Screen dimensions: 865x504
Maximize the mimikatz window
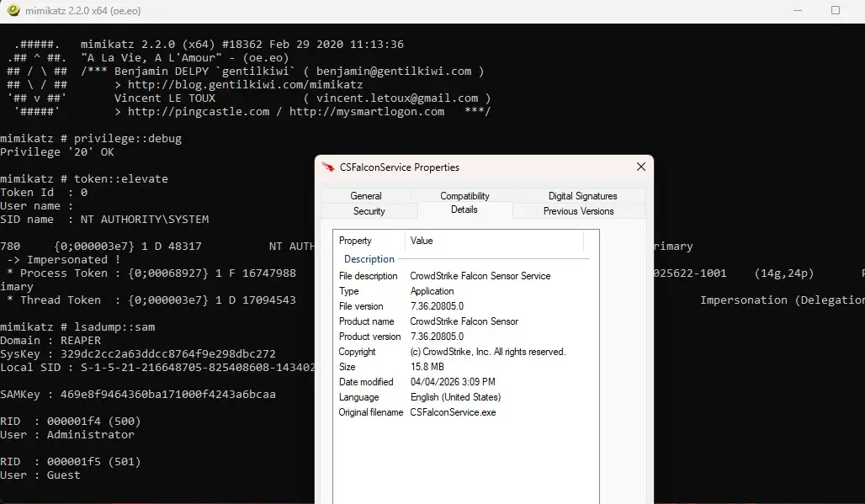pos(836,10)
